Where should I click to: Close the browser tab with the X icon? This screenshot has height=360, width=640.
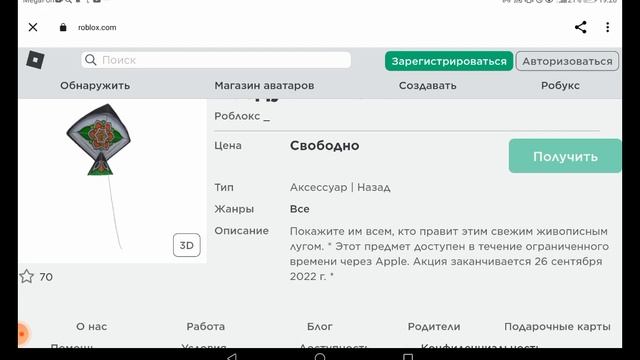click(33, 27)
